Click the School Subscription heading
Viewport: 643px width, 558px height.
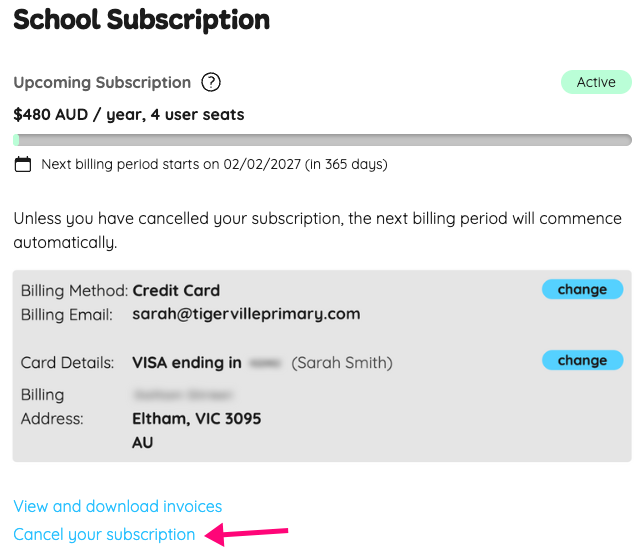(141, 19)
